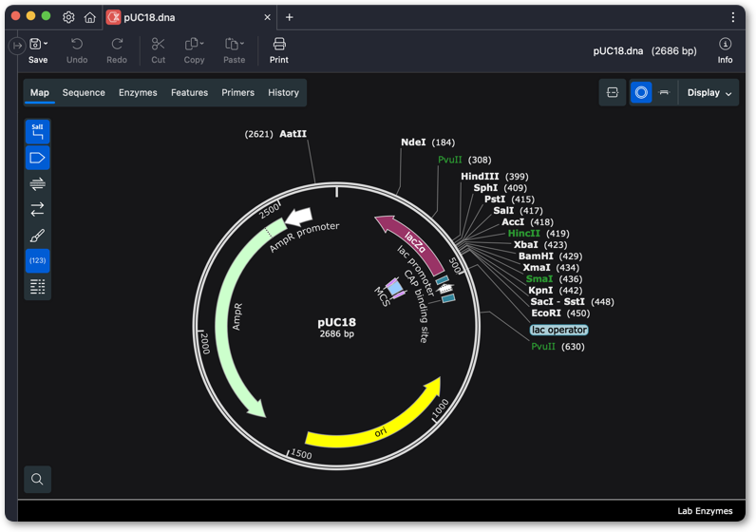Toggle the show features arrow icon
This screenshot has width=756, height=532.
(37, 158)
